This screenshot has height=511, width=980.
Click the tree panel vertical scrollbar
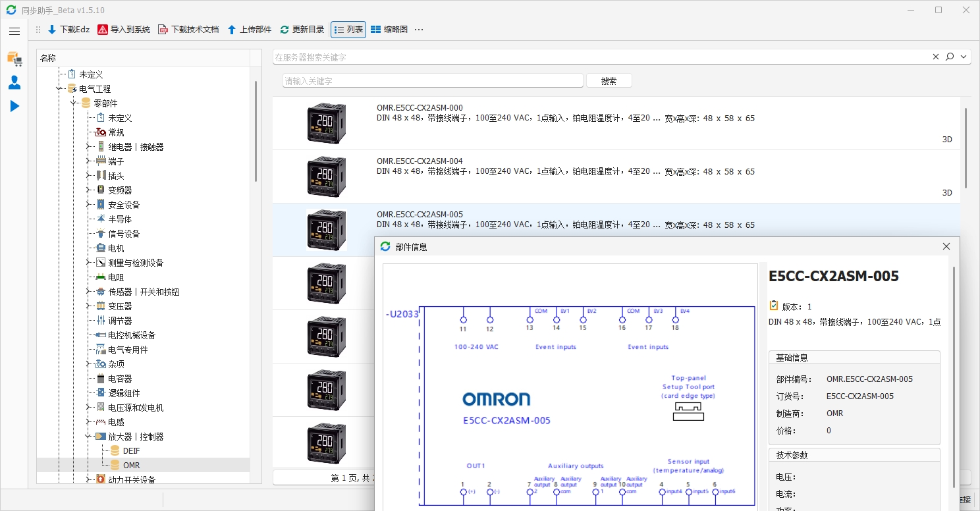point(256,132)
